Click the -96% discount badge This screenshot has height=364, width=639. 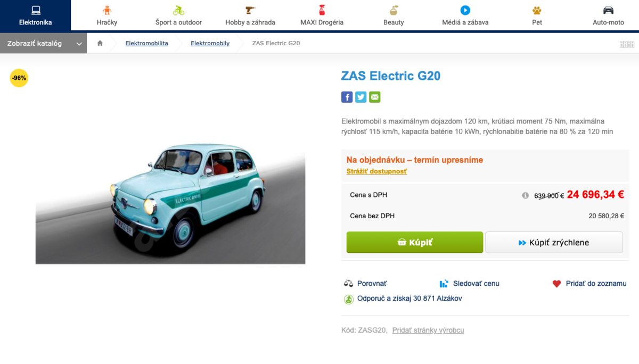(19, 78)
